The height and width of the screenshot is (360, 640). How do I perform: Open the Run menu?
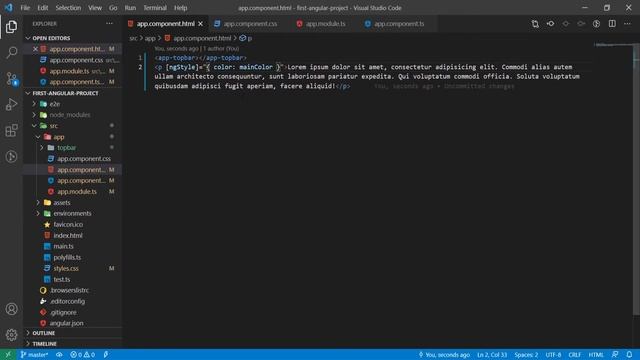(x=130, y=8)
